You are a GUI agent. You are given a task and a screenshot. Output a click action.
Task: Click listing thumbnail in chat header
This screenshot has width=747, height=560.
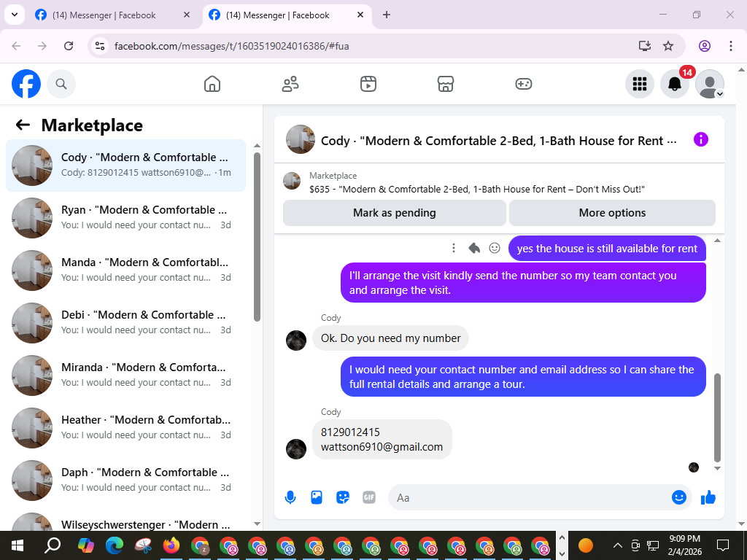pos(300,139)
